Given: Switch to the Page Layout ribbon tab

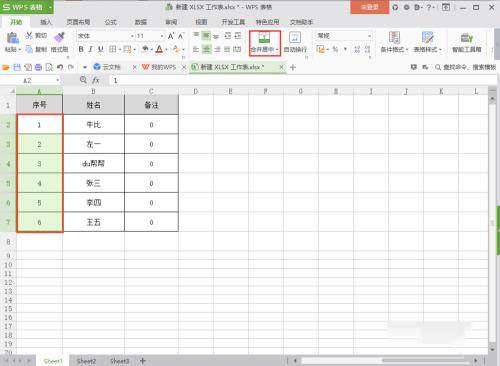Looking at the screenshot, I should click(78, 22).
